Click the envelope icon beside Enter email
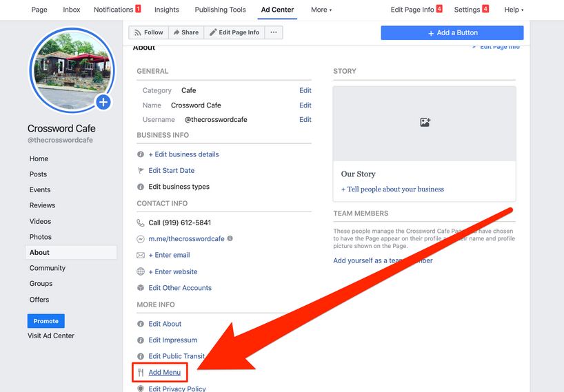This screenshot has width=564, height=392. pyautogui.click(x=140, y=255)
